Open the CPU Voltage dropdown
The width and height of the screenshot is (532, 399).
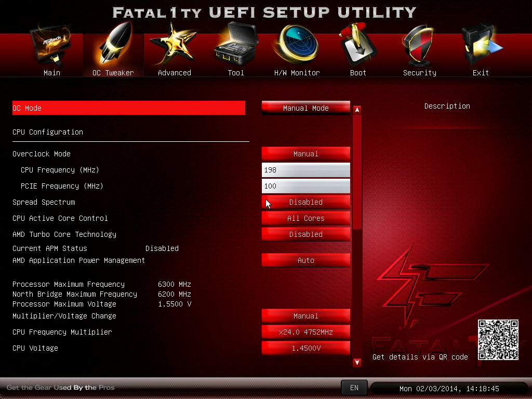(x=305, y=348)
